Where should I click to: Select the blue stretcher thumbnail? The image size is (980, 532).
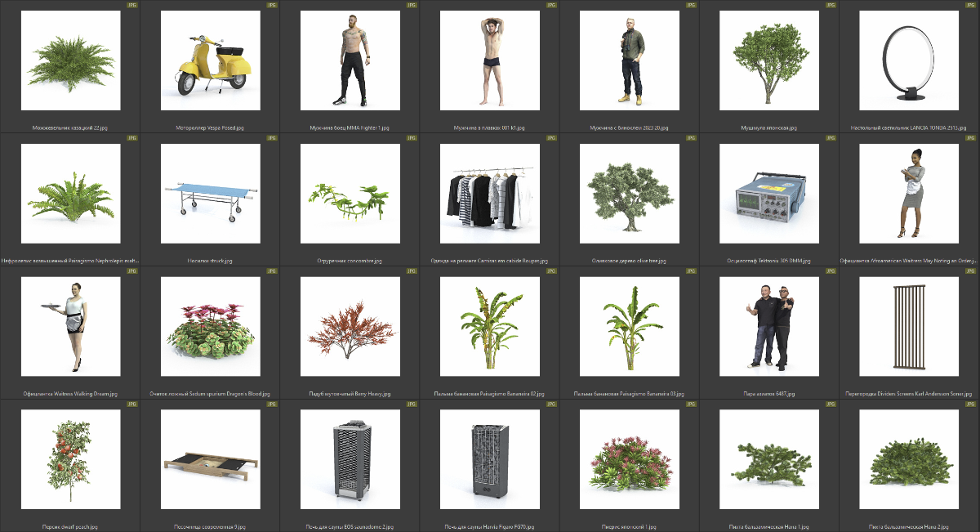tap(210, 194)
